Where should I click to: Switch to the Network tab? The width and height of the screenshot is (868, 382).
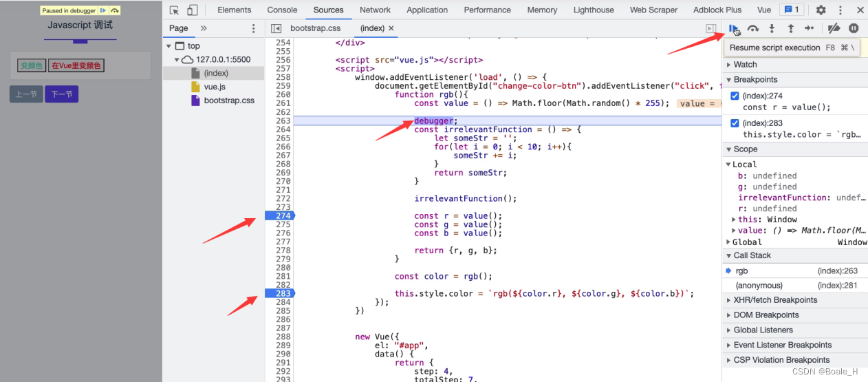(375, 10)
